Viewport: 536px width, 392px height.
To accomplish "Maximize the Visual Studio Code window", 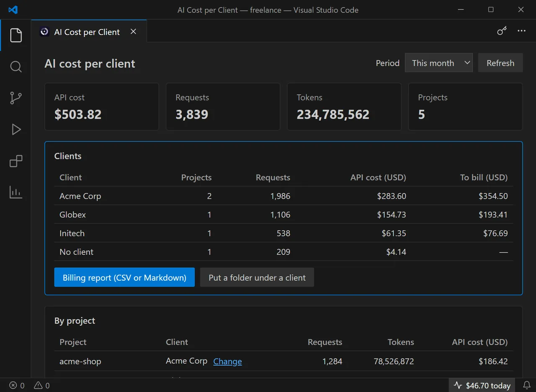I will 491,10.
